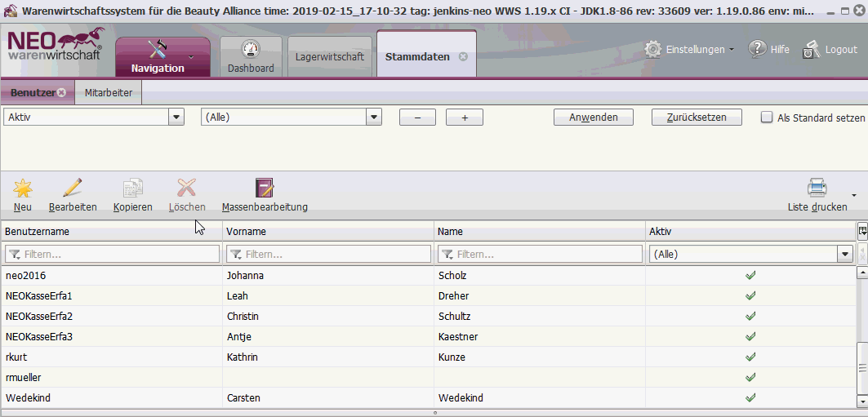Switch to the Lagerwirtschaft tab

click(x=330, y=56)
